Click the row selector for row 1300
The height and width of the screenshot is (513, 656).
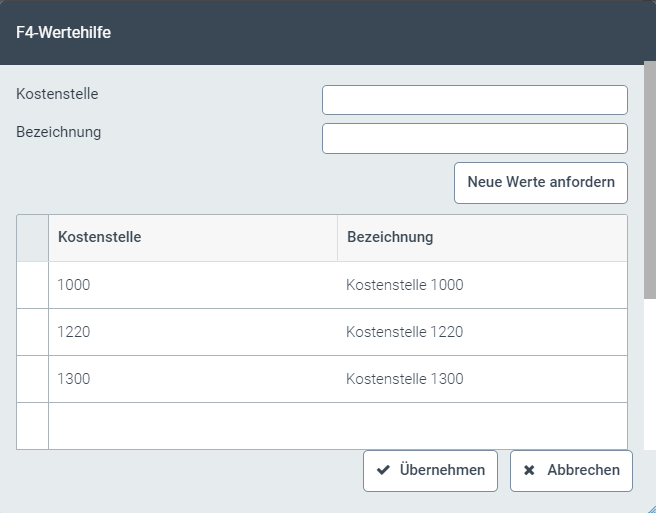(x=33, y=379)
